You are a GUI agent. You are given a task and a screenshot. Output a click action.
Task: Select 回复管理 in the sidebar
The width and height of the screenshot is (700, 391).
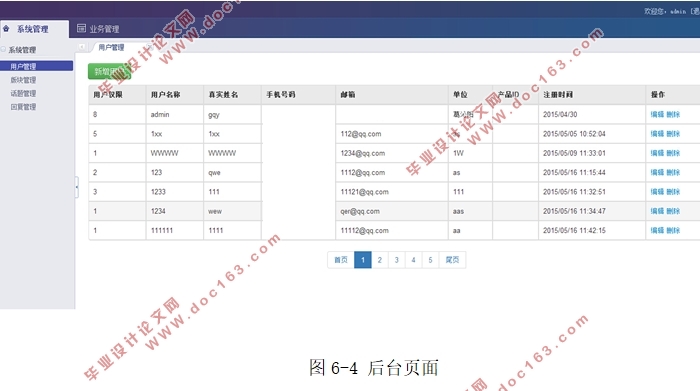click(x=23, y=107)
